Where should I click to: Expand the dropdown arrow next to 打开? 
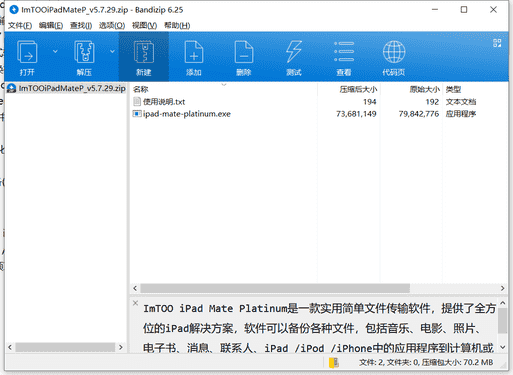point(55,51)
